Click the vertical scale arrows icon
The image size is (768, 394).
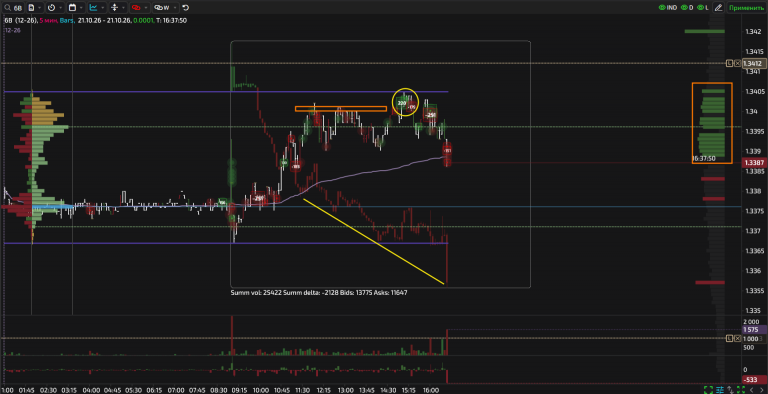pyautogui.click(x=115, y=8)
